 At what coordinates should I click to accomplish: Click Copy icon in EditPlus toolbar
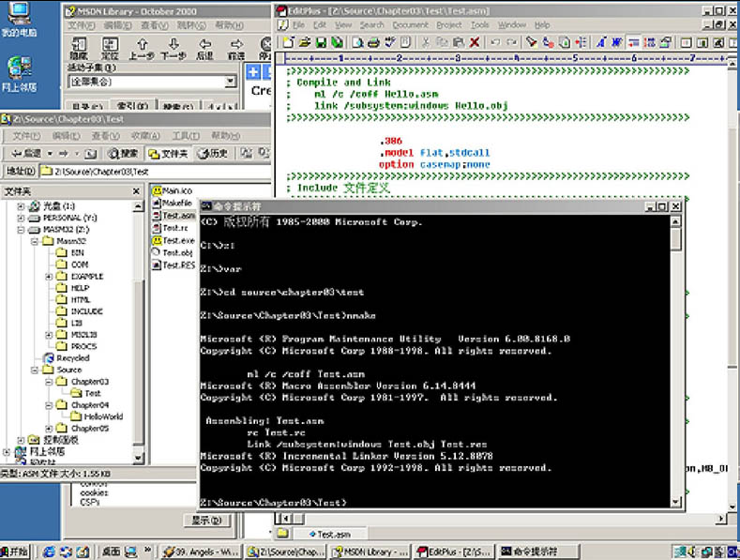(442, 42)
